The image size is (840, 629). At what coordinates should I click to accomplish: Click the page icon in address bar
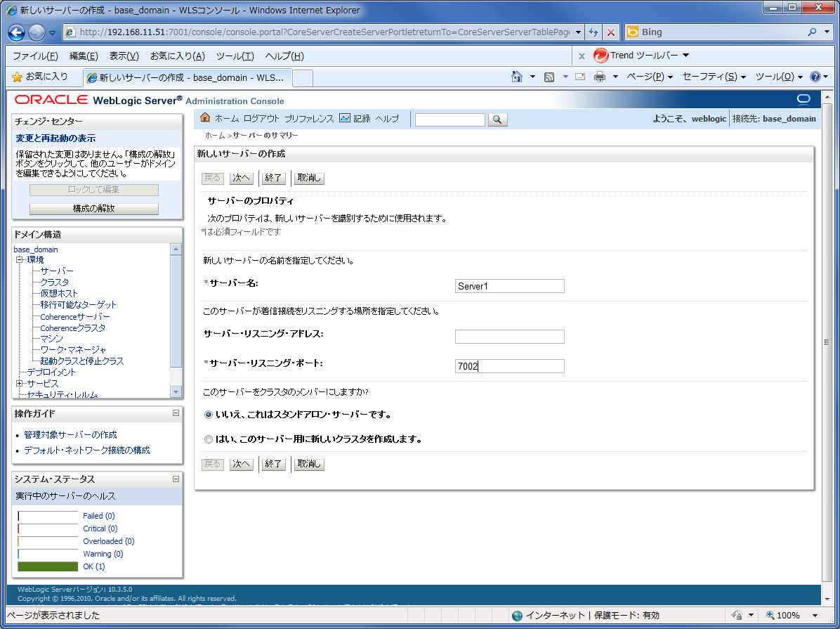pos(70,32)
